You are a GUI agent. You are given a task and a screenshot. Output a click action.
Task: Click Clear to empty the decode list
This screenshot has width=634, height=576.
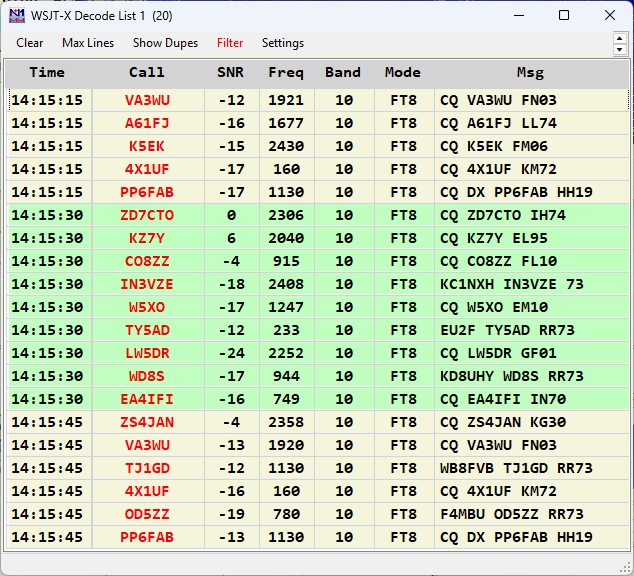click(x=30, y=43)
